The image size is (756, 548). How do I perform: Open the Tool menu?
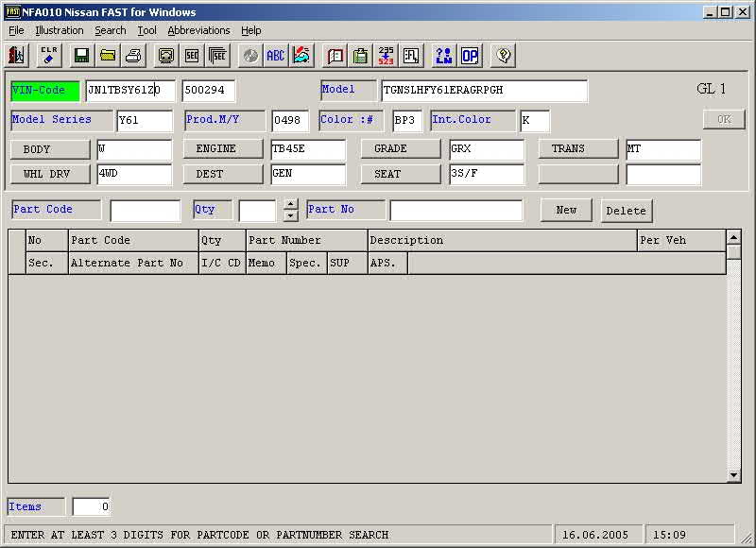tap(147, 30)
